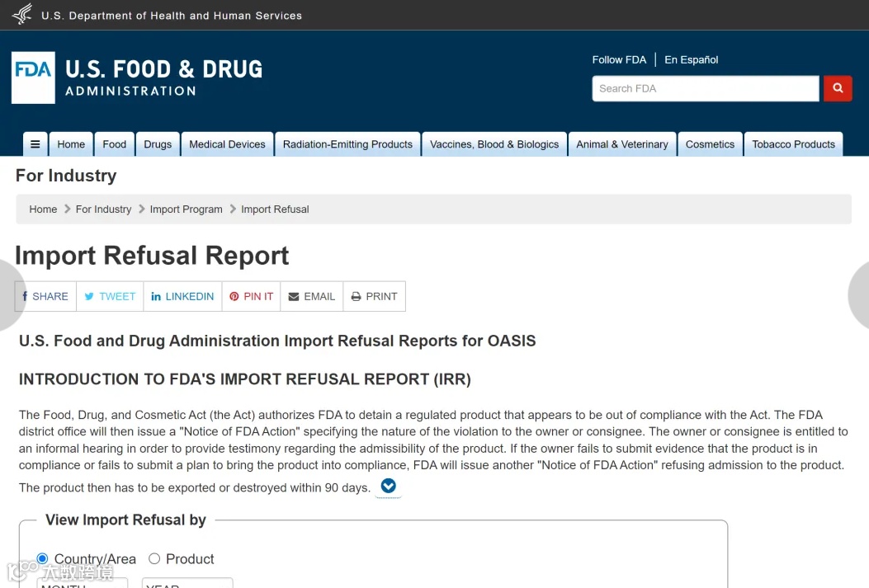Open the Radiation-Emitting Products tab
This screenshot has height=588, width=869.
click(x=347, y=144)
